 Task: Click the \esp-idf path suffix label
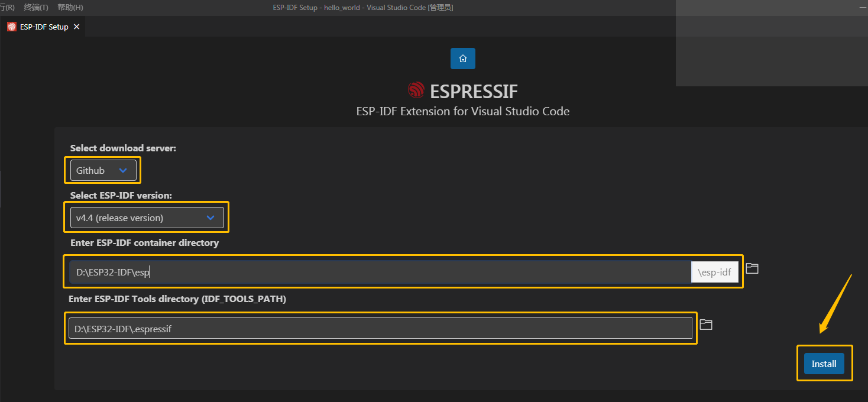pyautogui.click(x=715, y=271)
